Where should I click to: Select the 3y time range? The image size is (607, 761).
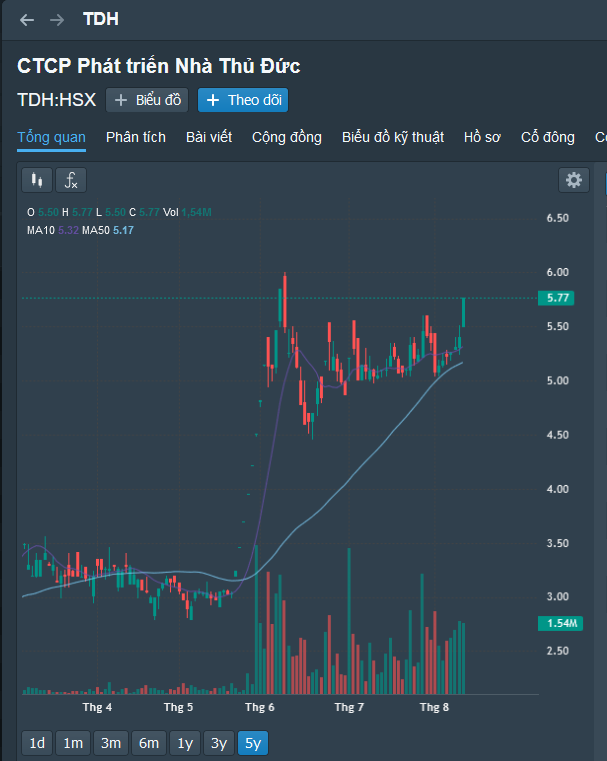pos(218,743)
